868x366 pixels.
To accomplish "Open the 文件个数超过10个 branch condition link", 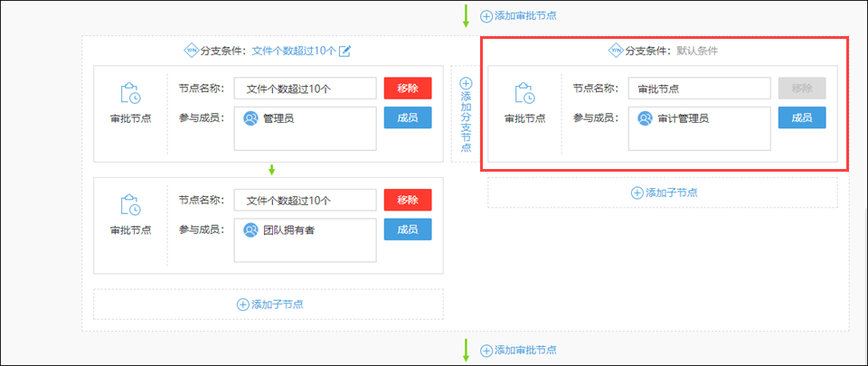I will [x=294, y=51].
